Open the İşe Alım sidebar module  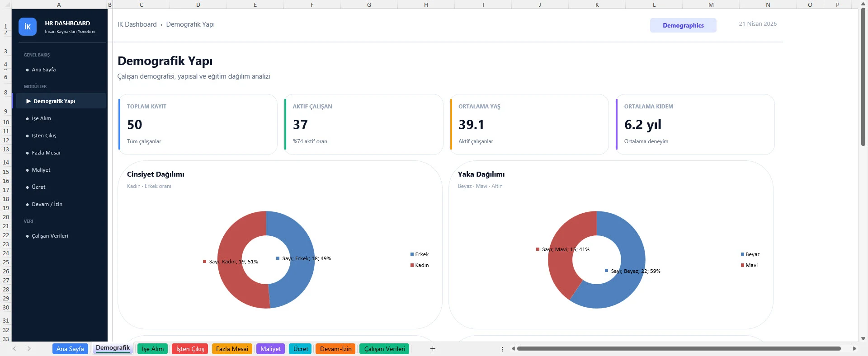click(41, 118)
